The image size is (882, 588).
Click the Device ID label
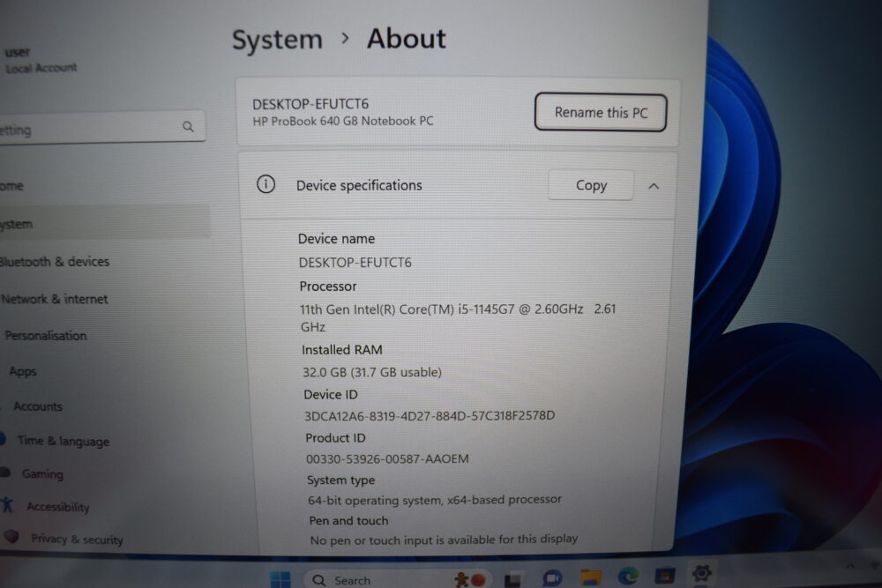pos(330,395)
